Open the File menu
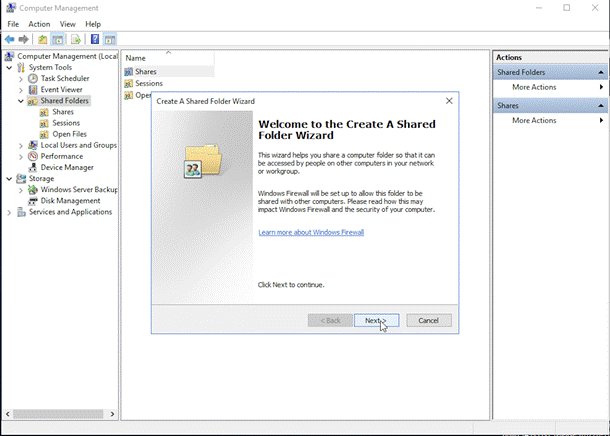Image resolution: width=610 pixels, height=436 pixels. [13, 24]
